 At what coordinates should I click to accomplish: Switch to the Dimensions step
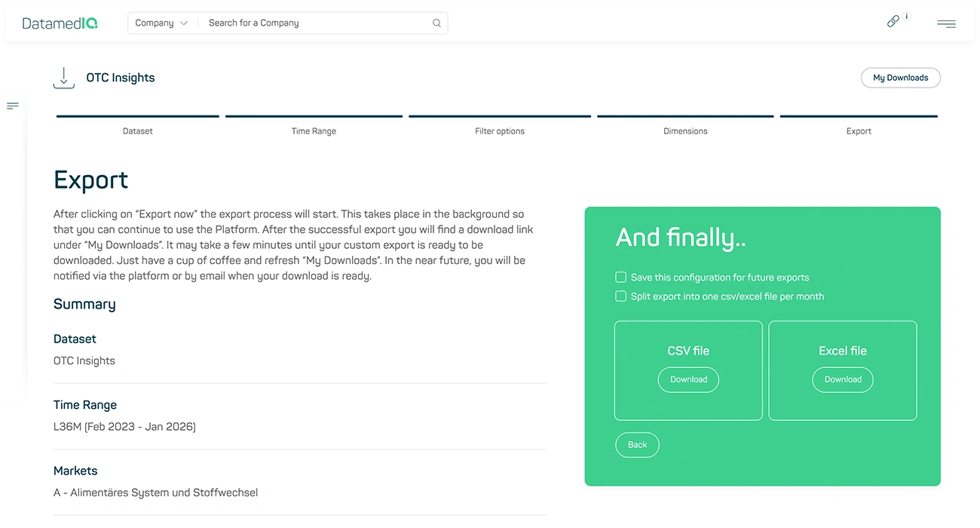[684, 123]
